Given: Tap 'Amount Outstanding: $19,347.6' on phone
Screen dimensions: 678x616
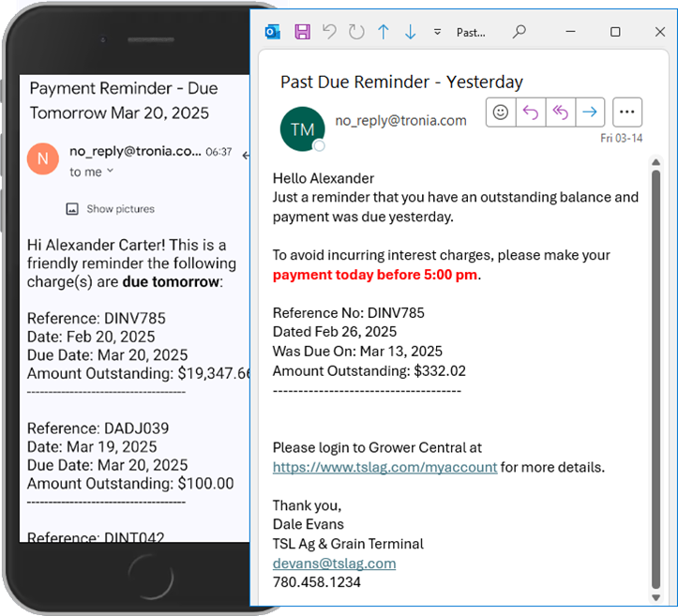Looking at the screenshot, I should 139,373.
